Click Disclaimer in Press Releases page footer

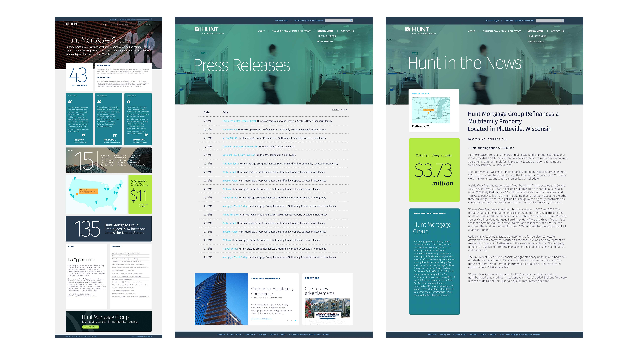pyautogui.click(x=221, y=334)
